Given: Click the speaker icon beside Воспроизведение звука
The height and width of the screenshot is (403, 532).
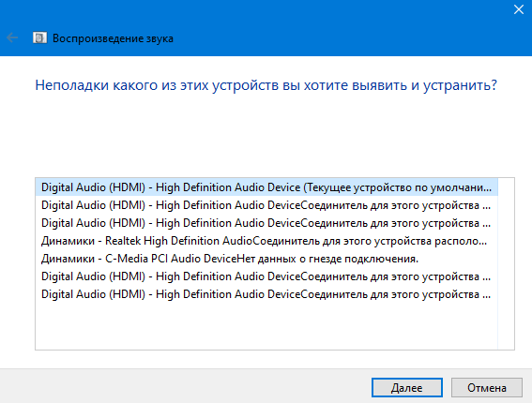Looking at the screenshot, I should [x=39, y=37].
